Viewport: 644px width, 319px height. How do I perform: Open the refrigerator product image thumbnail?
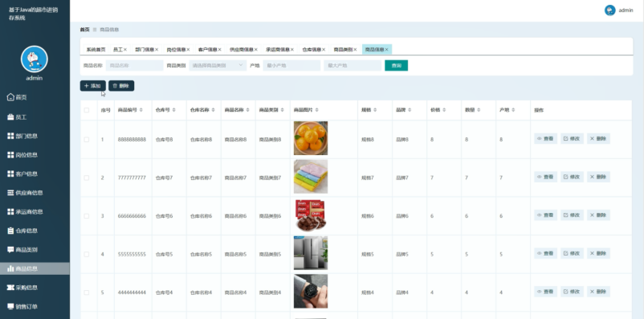coord(311,253)
